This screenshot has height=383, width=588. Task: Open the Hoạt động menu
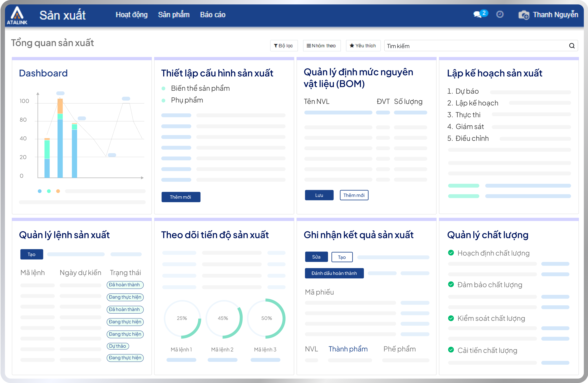click(131, 15)
